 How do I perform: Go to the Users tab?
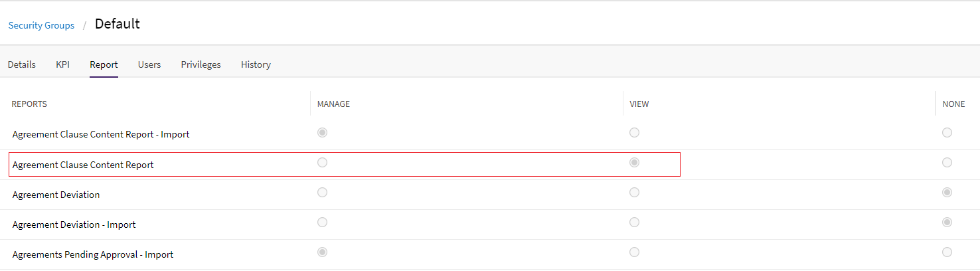[x=149, y=64]
